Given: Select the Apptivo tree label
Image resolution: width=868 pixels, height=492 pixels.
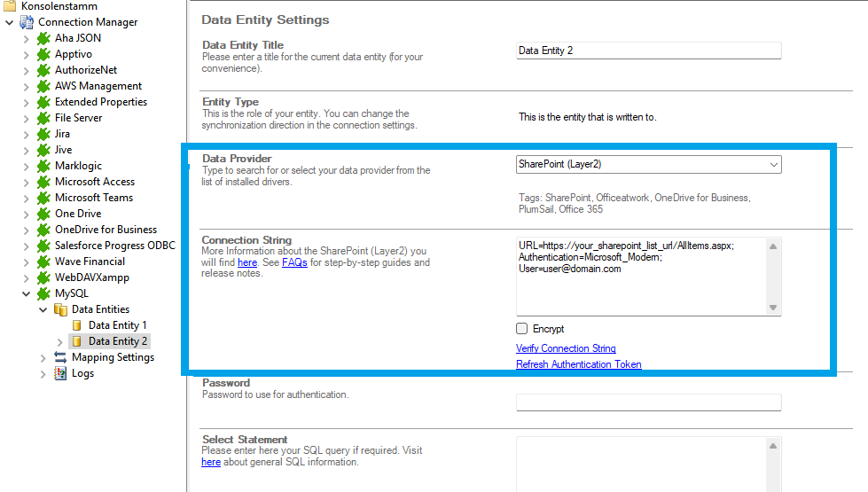Looking at the screenshot, I should (x=73, y=54).
